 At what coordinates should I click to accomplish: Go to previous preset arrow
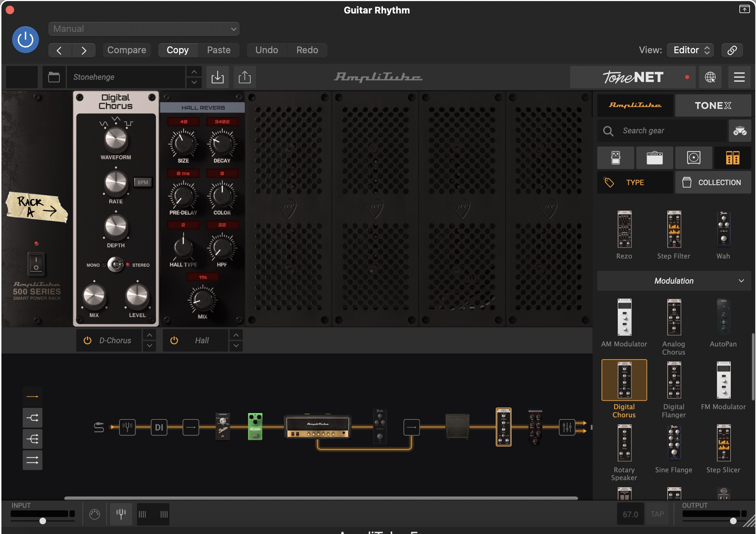click(60, 50)
